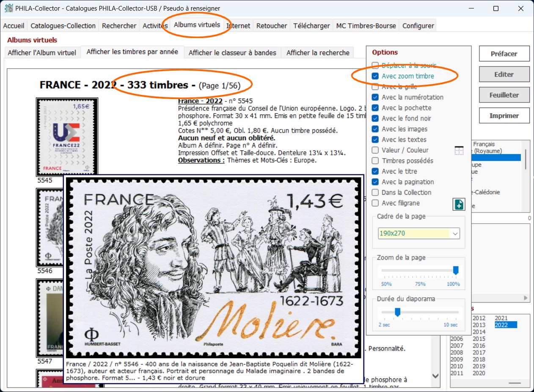Switch to the Télécharger tab

311,26
